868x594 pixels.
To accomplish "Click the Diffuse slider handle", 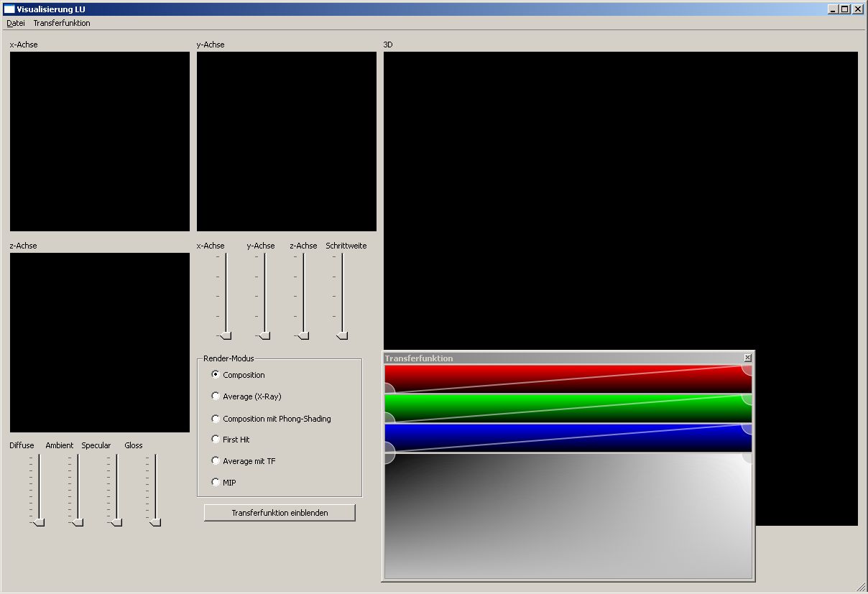I will point(39,522).
